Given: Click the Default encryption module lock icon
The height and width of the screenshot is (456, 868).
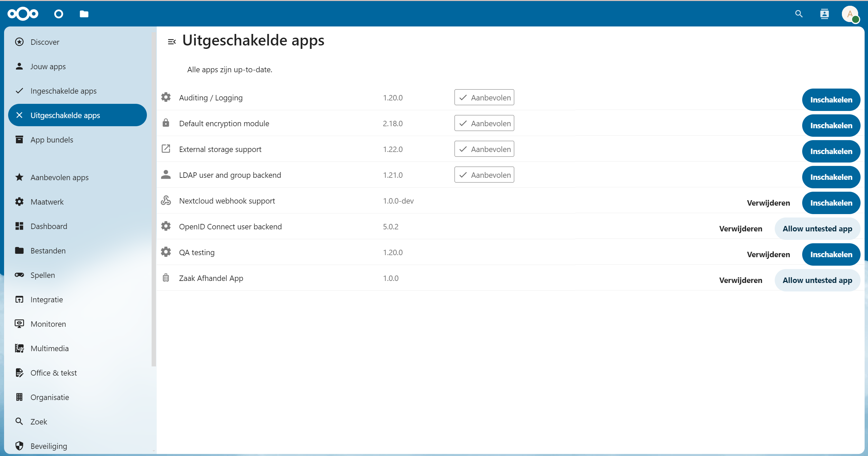Looking at the screenshot, I should point(166,123).
